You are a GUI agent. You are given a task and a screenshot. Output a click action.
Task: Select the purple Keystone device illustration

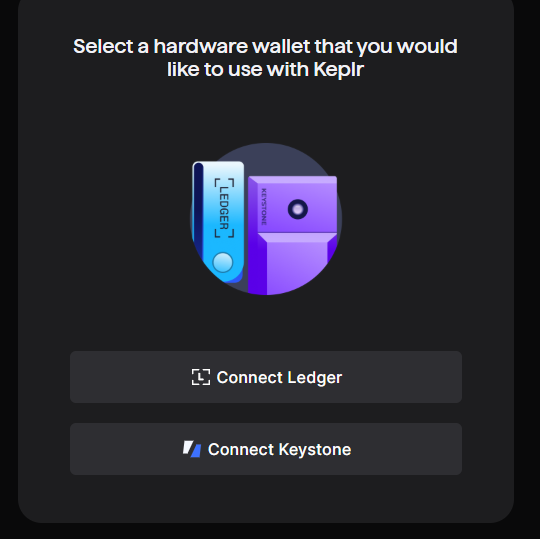tap(292, 235)
